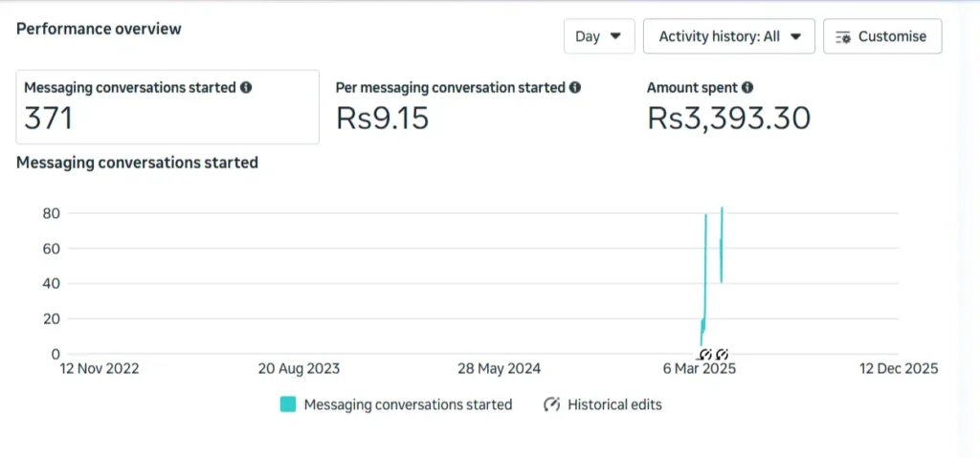
Task: Click the 28 May 2024 axis date label
Action: tap(499, 369)
